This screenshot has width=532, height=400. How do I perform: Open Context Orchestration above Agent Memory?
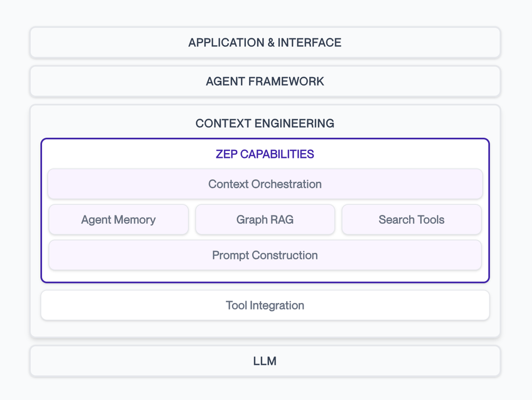[265, 184]
